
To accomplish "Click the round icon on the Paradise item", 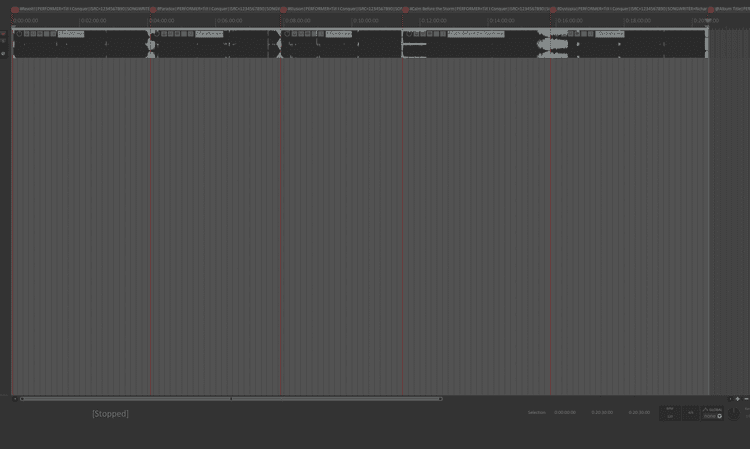I will tap(157, 34).
